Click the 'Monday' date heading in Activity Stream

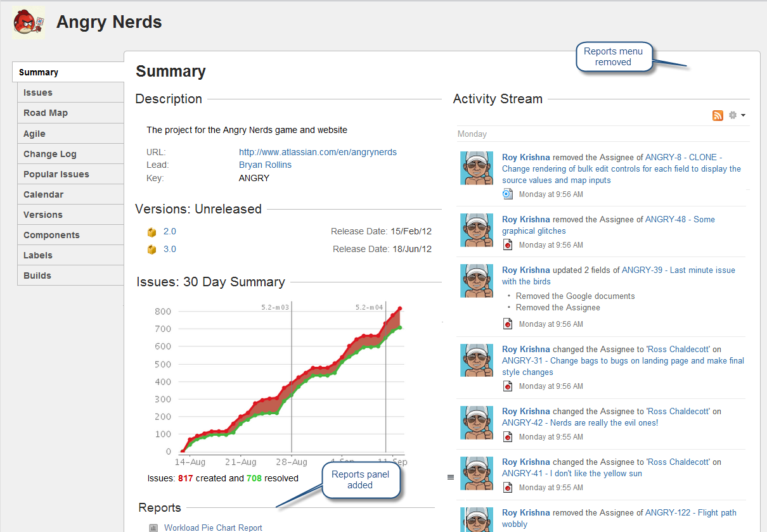coord(472,134)
